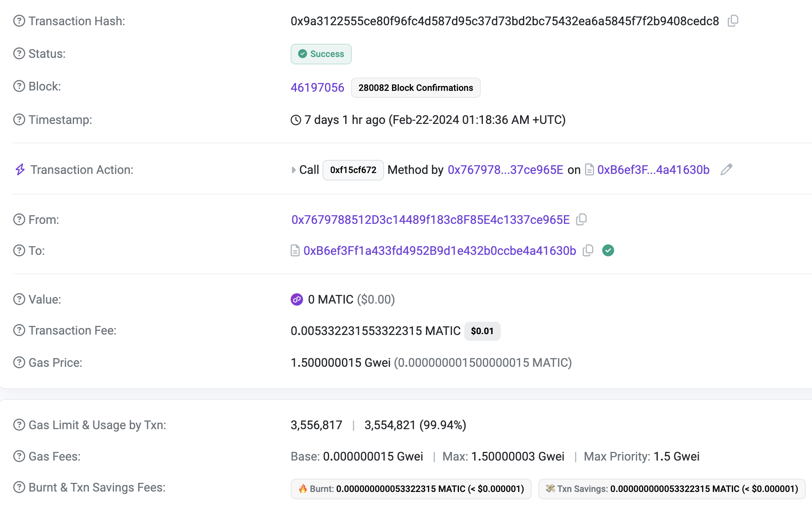Copy the transaction hash to clipboard

tap(733, 21)
